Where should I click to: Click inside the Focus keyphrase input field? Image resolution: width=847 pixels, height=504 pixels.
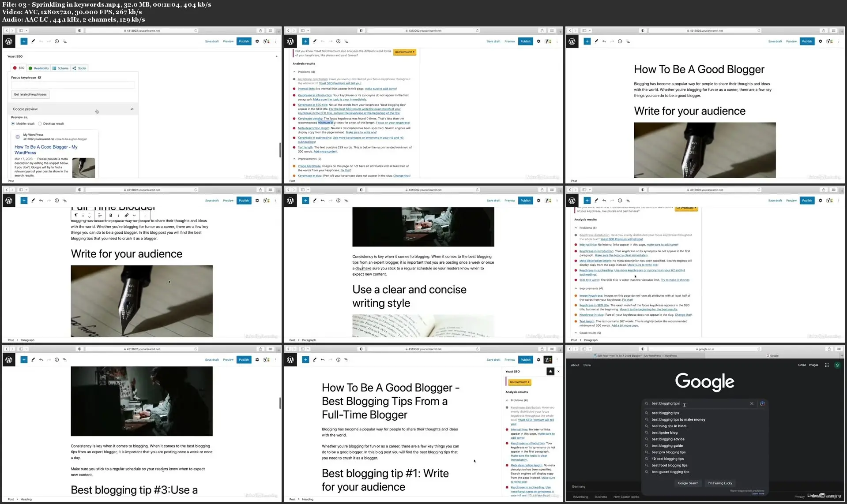pyautogui.click(x=73, y=85)
